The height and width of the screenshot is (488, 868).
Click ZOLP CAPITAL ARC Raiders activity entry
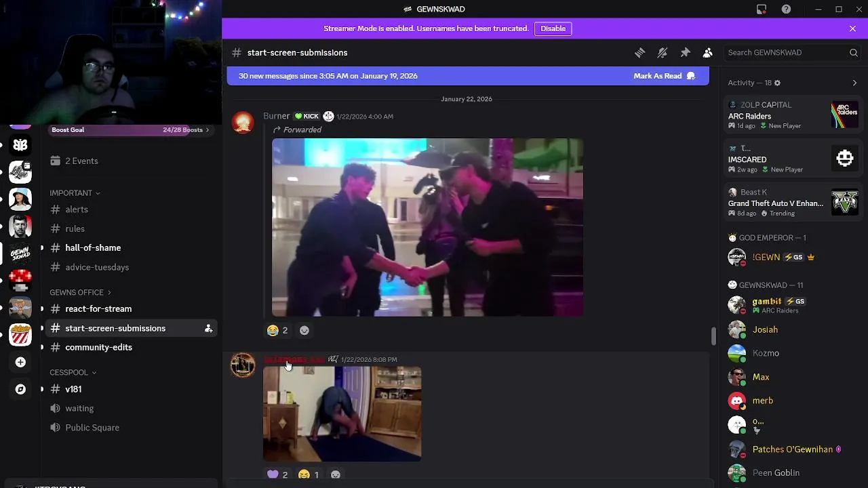[792, 115]
